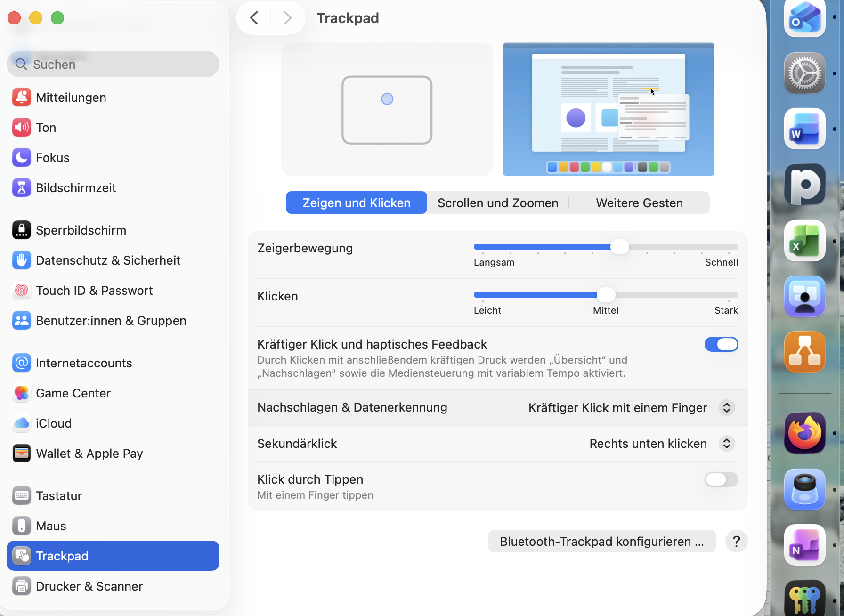Click Bluetooth-Trackpad konfigurieren button
844x616 pixels.
point(601,542)
